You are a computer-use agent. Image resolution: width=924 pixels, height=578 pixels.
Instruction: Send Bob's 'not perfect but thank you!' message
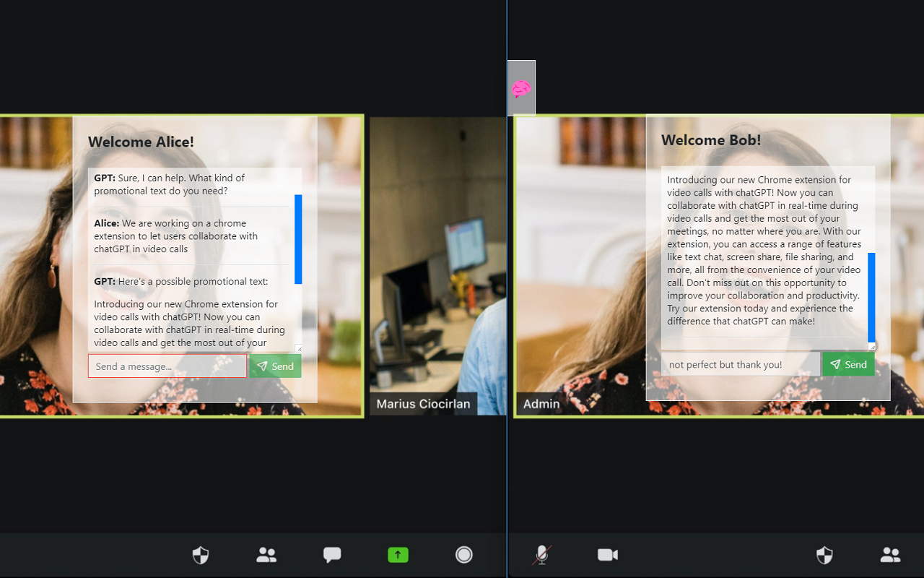click(x=848, y=364)
